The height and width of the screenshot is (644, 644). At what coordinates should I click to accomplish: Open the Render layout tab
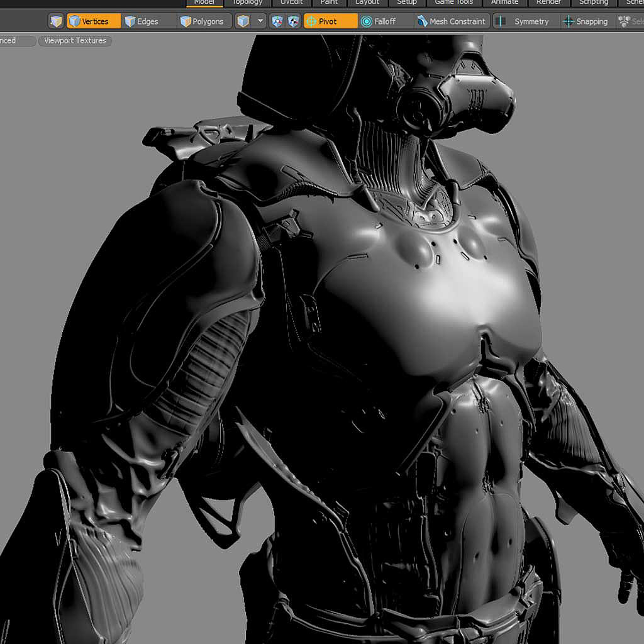[548, 3]
